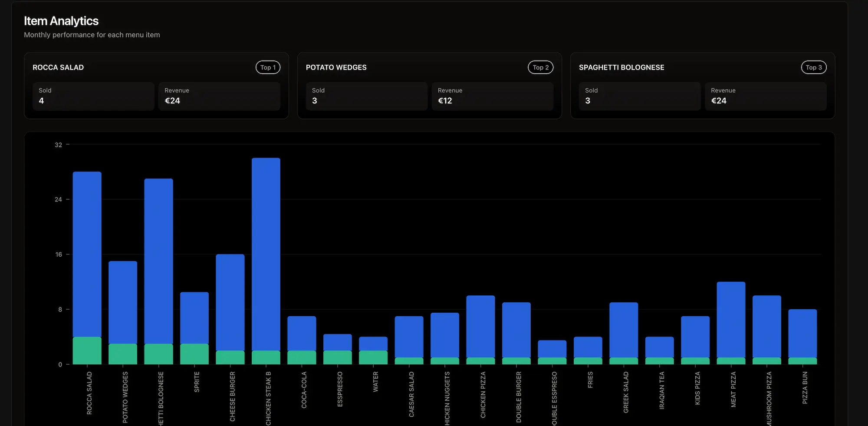868x426 pixels.
Task: Click the blue bar for MUSHROOM PIZZA
Action: [x=767, y=327]
